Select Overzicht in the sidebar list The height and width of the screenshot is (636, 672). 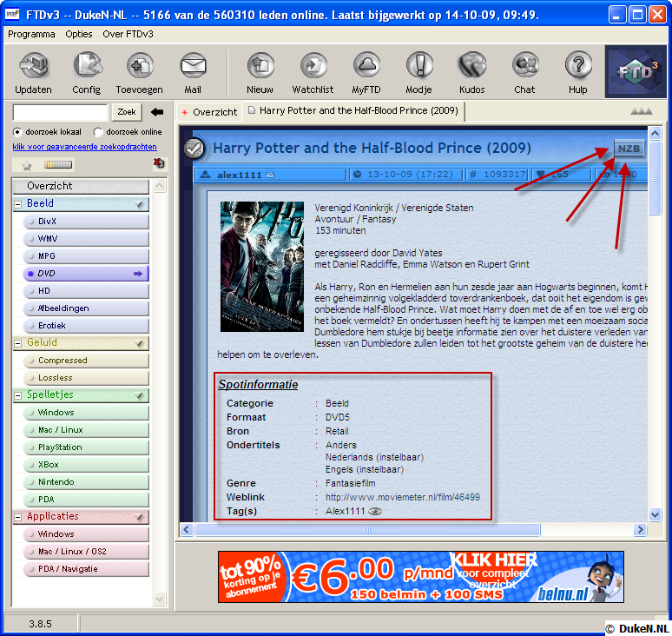81,186
